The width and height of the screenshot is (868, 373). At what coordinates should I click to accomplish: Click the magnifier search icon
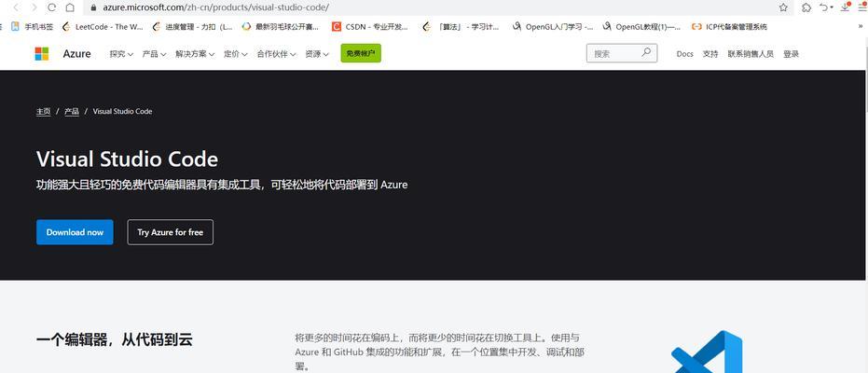point(646,52)
